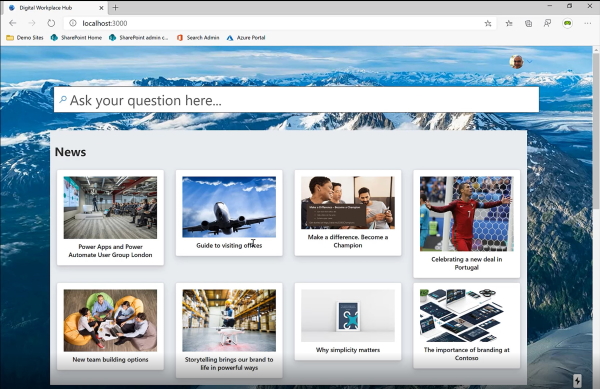Expand the chevron next to user avatar
This screenshot has height=389, width=600.
tap(530, 62)
